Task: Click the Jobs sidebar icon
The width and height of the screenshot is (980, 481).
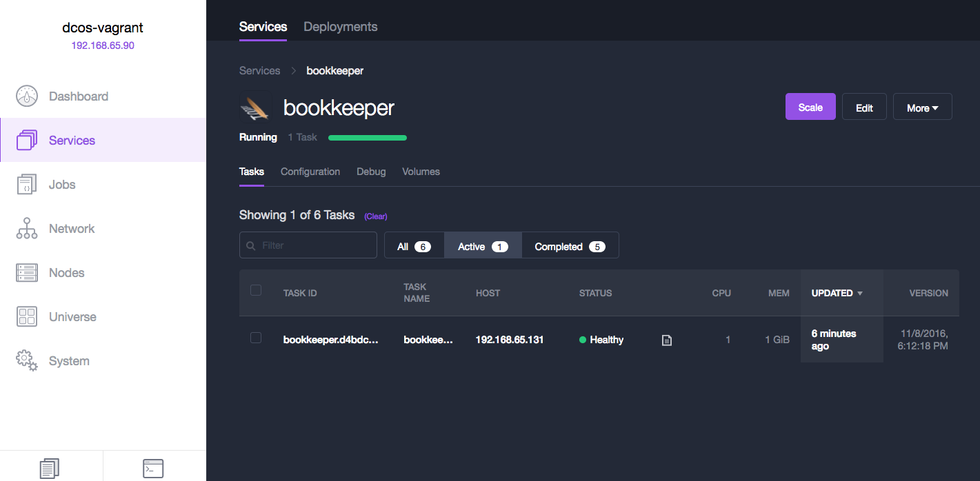Action: 27,185
